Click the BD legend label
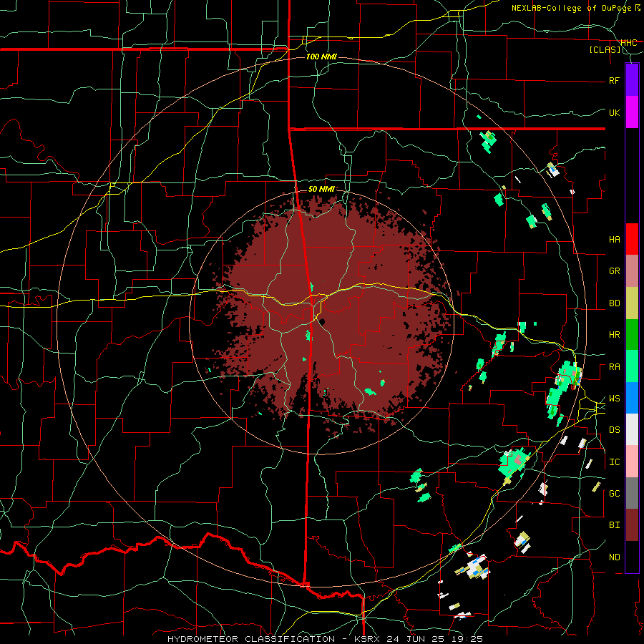This screenshot has height=644, width=644. 614,303
